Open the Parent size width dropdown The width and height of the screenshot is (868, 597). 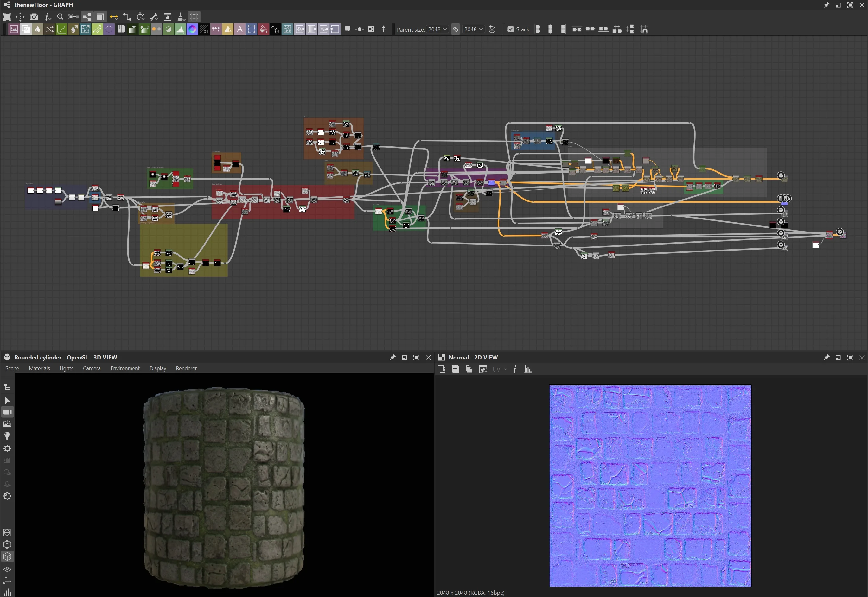pos(437,29)
